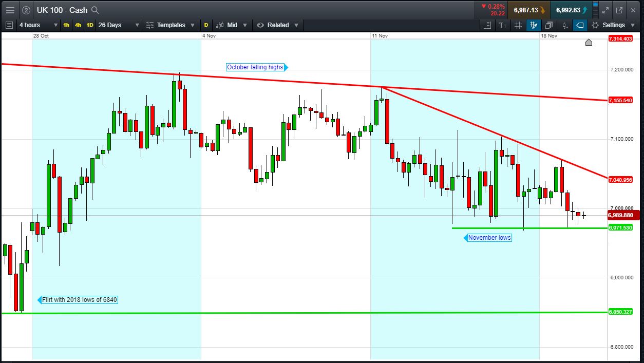Screen dimensions: 644x363
Task: Select the 1h quick interval
Action: (x=66, y=25)
